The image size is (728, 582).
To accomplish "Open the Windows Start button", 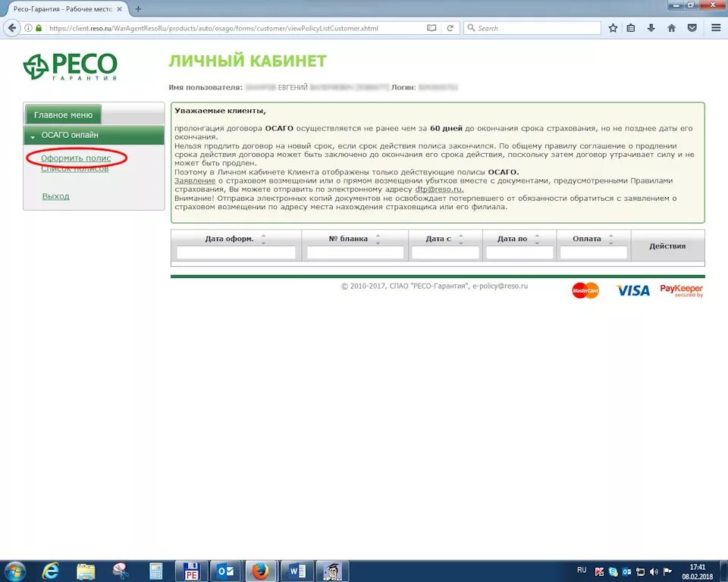I will (x=14, y=571).
